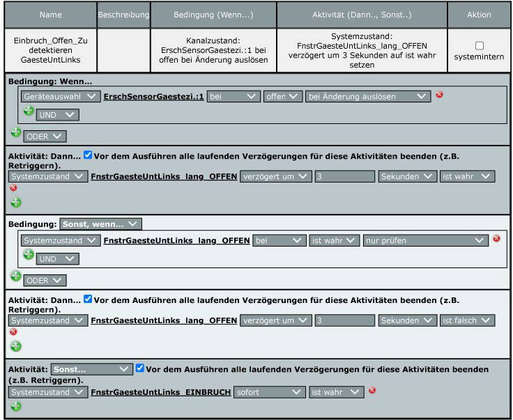Uncheck retrigger option in first Dann activity

point(88,155)
